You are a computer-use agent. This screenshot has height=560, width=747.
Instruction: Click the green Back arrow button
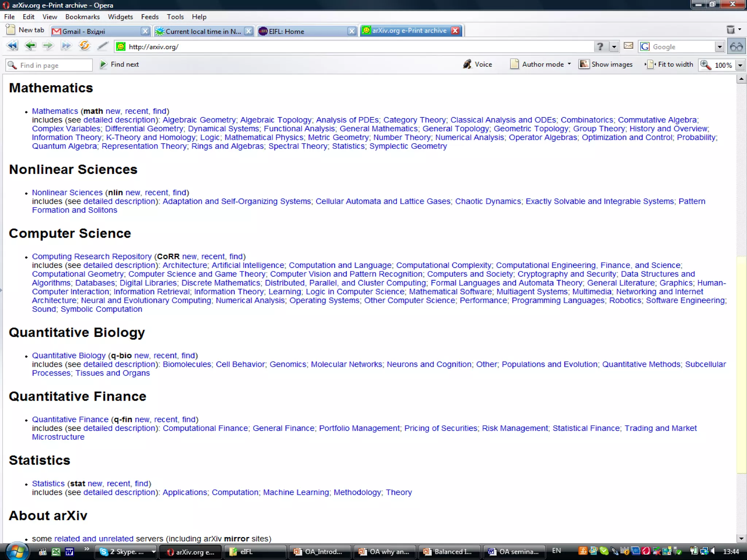point(30,46)
